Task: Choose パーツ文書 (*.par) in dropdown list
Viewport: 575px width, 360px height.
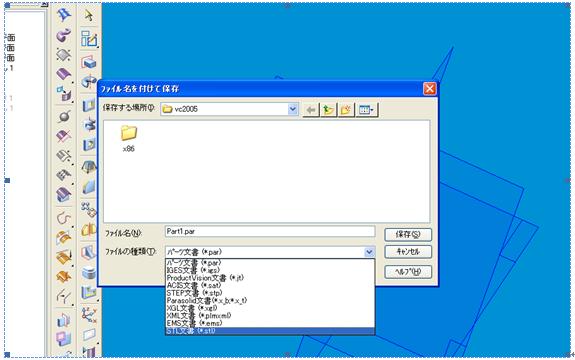Action: click(270, 263)
